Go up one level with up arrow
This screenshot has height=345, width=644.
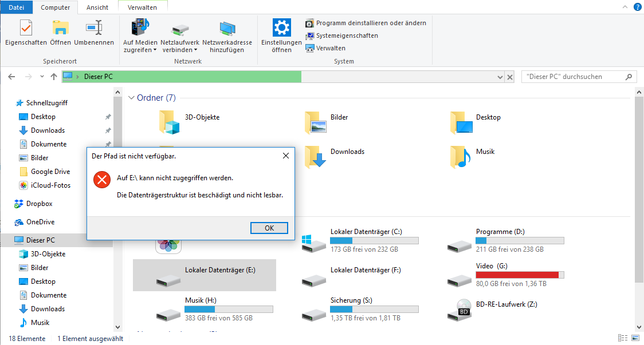[x=54, y=77]
